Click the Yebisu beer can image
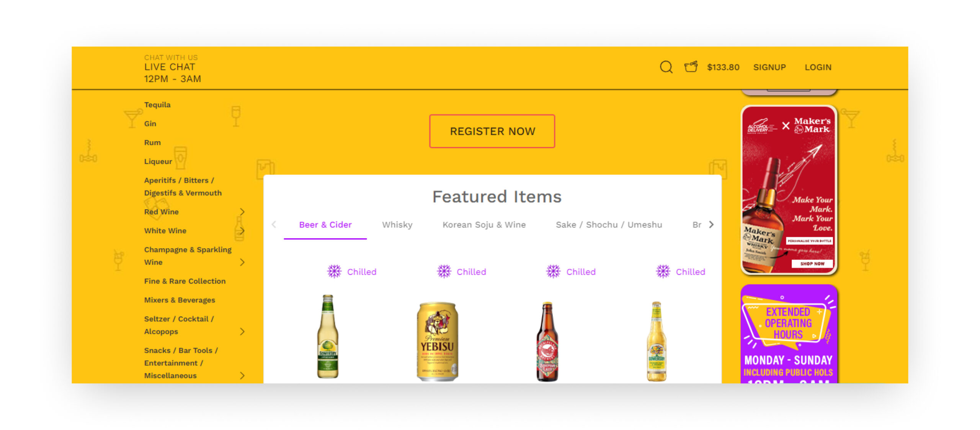The width and height of the screenshot is (980, 430). click(x=437, y=341)
